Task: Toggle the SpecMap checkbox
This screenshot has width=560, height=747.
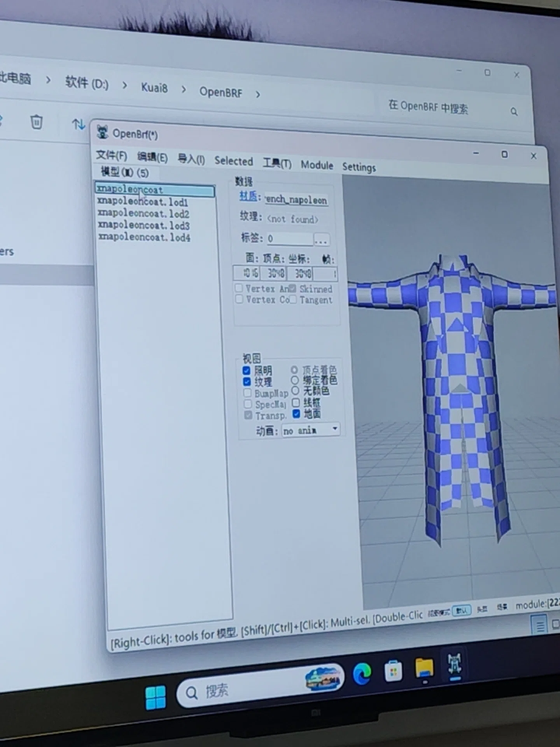Action: (x=247, y=404)
